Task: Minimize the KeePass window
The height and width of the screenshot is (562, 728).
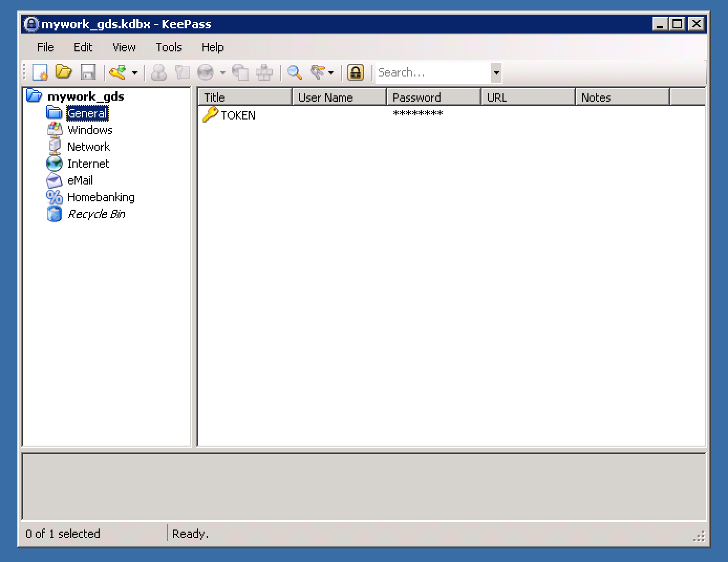Action: (x=660, y=24)
